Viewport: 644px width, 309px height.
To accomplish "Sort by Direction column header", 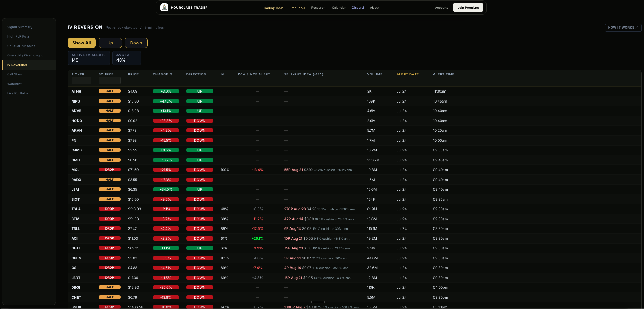I will tap(196, 74).
